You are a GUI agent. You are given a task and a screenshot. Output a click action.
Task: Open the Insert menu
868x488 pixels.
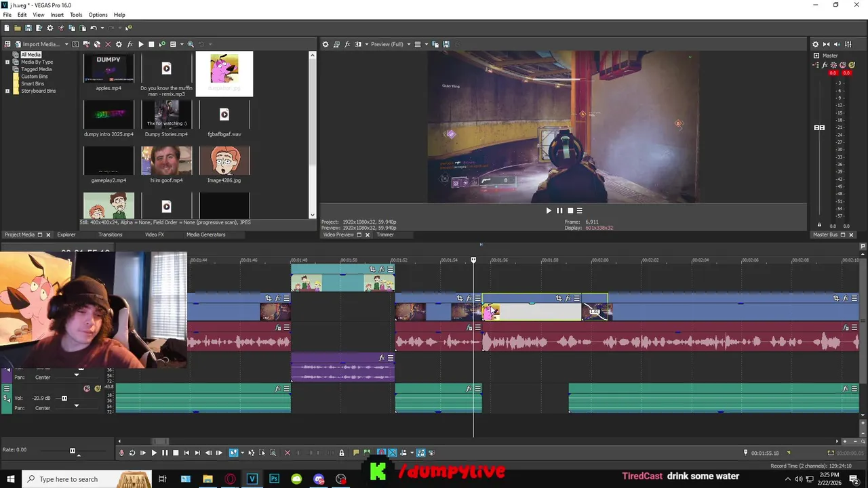[57, 15]
